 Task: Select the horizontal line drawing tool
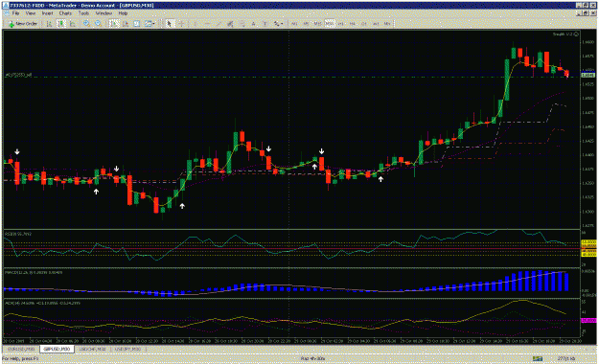tap(207, 24)
